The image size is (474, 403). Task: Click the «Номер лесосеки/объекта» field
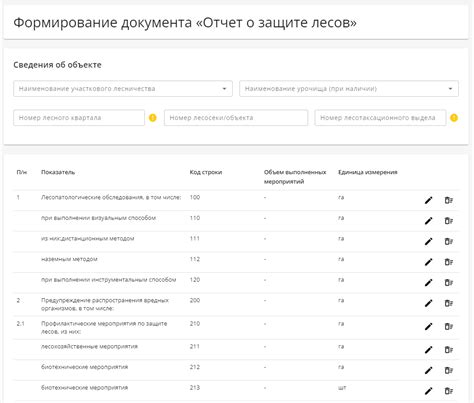click(x=236, y=118)
